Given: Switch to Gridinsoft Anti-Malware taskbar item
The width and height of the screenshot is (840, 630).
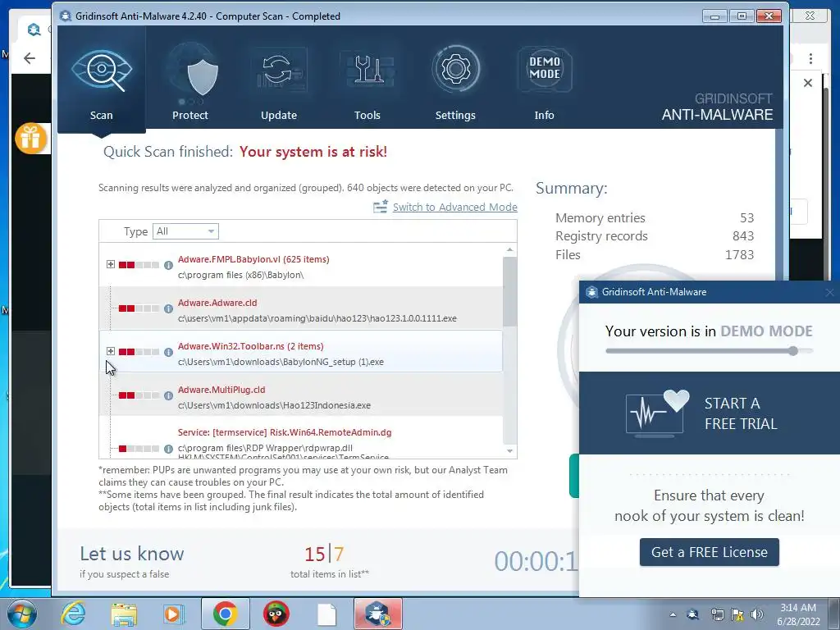Looking at the screenshot, I should pyautogui.click(x=377, y=614).
